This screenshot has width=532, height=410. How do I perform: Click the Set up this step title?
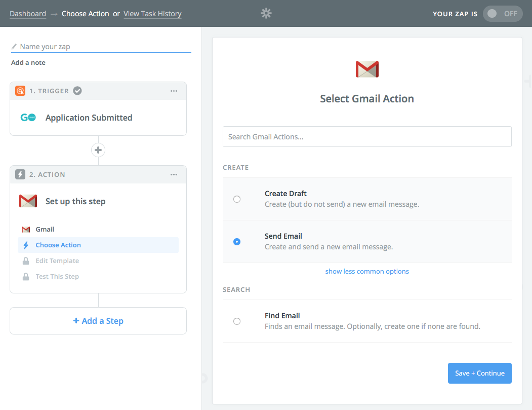click(75, 201)
